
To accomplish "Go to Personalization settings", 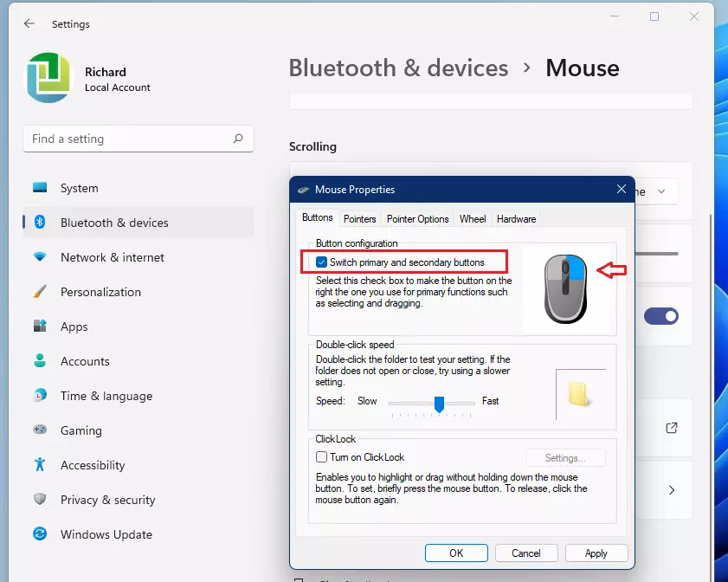I will coord(139,292).
